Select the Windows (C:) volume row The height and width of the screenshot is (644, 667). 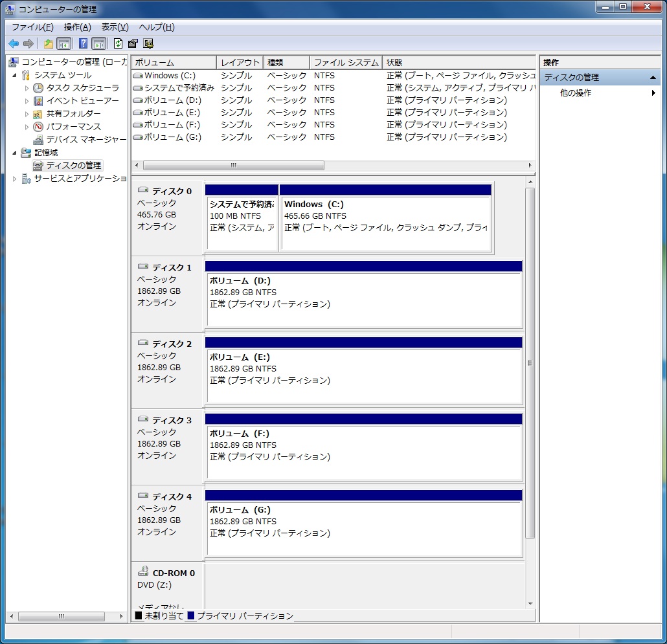pyautogui.click(x=169, y=76)
